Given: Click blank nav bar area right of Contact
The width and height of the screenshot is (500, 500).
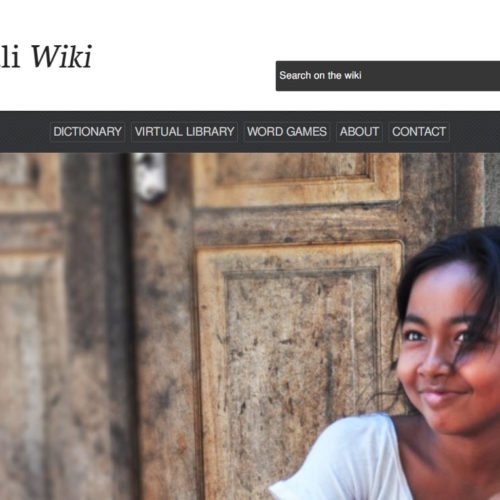Looking at the screenshot, I should point(475,132).
